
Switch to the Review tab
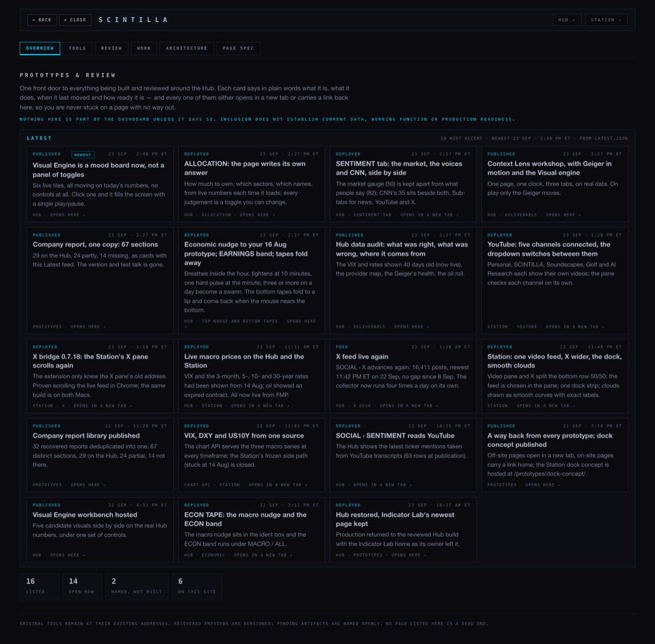click(111, 48)
